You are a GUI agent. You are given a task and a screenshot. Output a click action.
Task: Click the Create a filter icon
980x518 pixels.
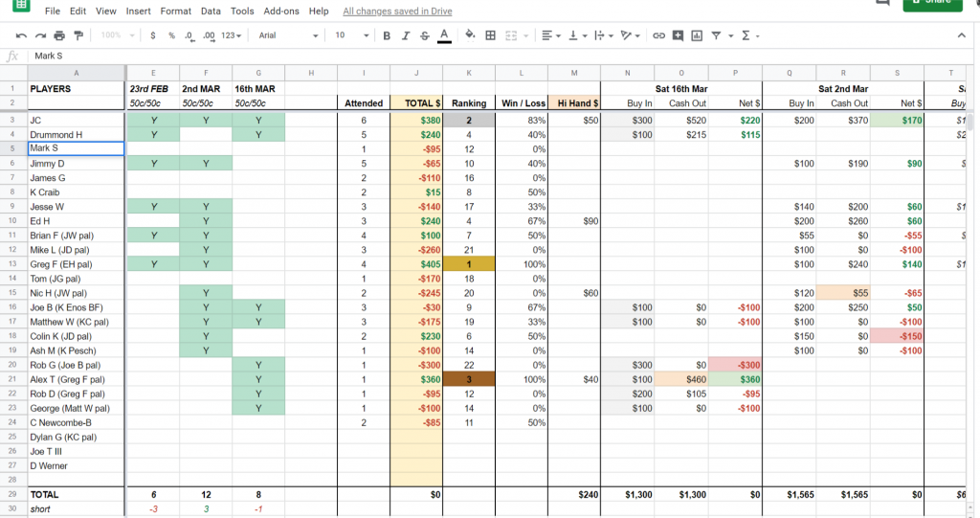[x=716, y=35]
